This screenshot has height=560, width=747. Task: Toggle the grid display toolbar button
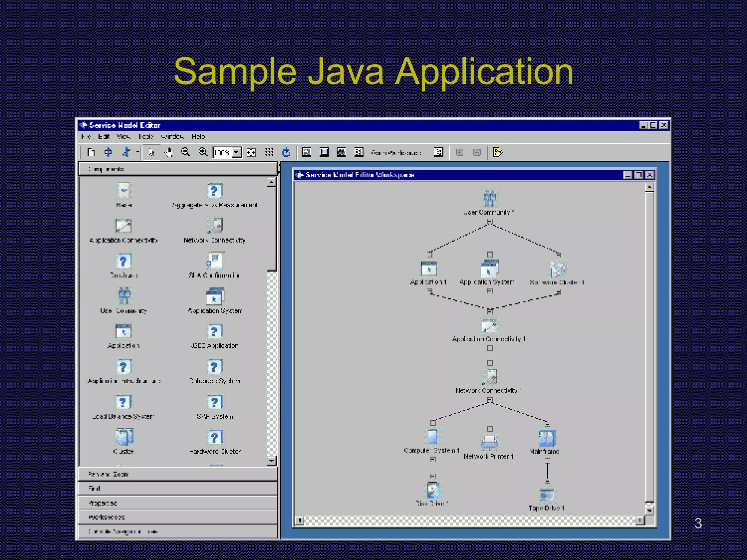point(269,152)
